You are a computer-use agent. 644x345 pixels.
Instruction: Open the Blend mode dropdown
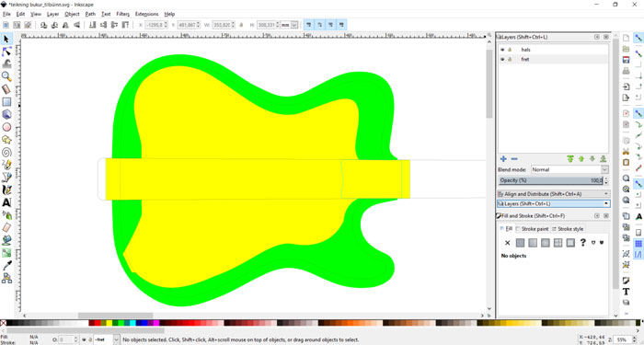click(x=569, y=169)
